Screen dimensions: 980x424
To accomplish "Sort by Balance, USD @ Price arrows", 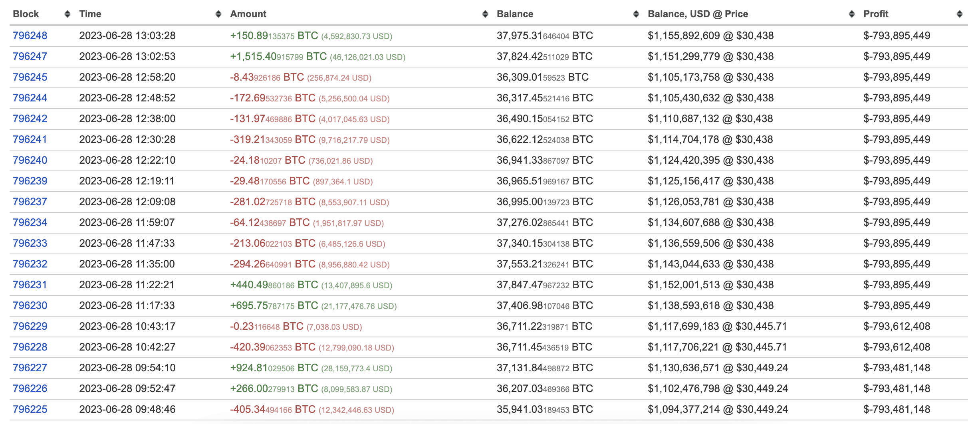I will tap(852, 14).
